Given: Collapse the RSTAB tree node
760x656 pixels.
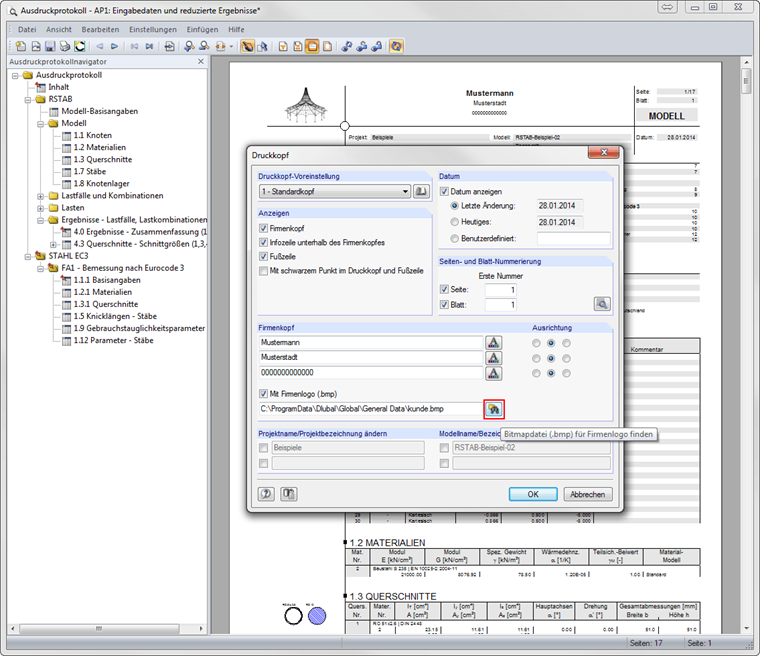Looking at the screenshot, I should (28, 99).
